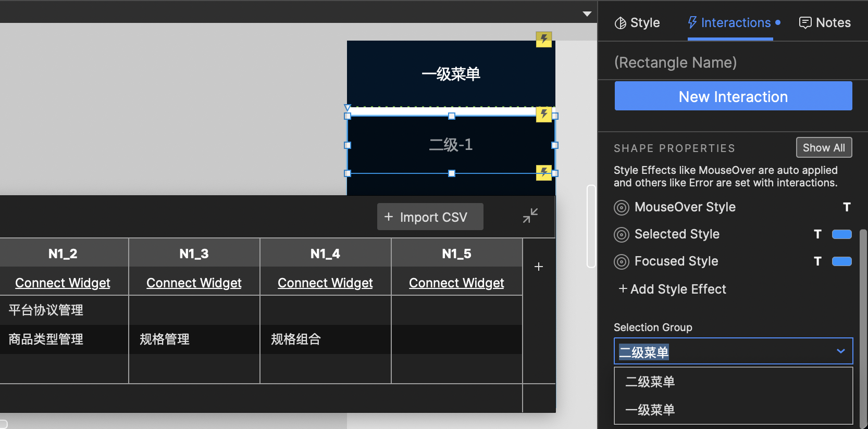
Task: Click the Rectangle Name input field
Action: click(x=734, y=62)
